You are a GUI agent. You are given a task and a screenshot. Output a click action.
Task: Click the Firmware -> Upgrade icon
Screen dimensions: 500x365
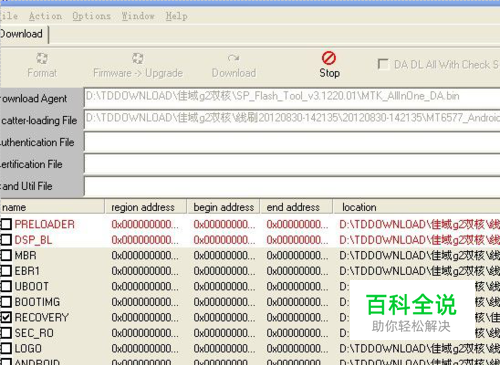coord(138,58)
